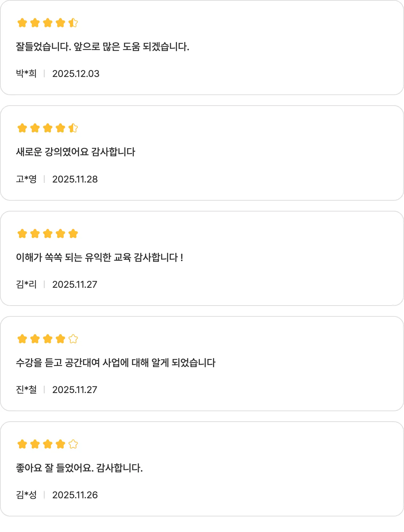Viewport: 404px width, 532px height.
Task: Click the first star in 박*희's review
Action: [22, 23]
